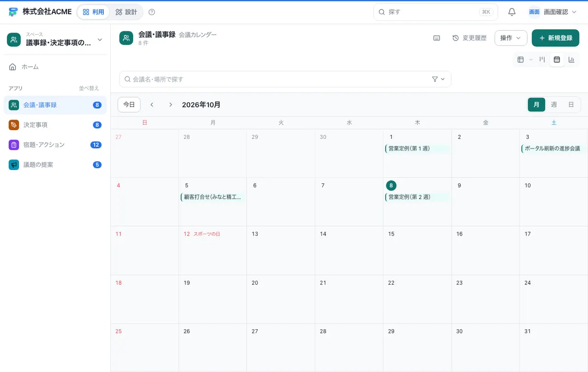Image resolution: width=588 pixels, height=372 pixels.
Task: Open event 顧客打合せ(みなと精工…
Action: pos(213,197)
